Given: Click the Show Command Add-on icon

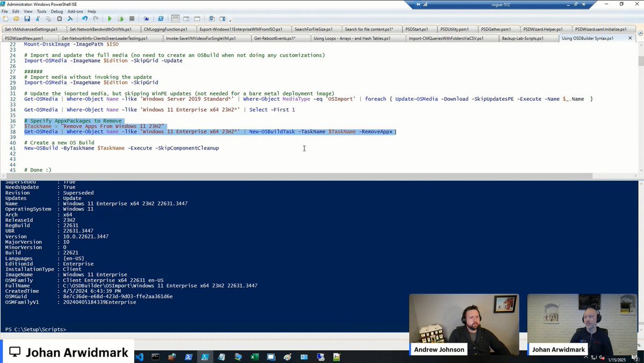Looking at the screenshot, I should coord(222,19).
